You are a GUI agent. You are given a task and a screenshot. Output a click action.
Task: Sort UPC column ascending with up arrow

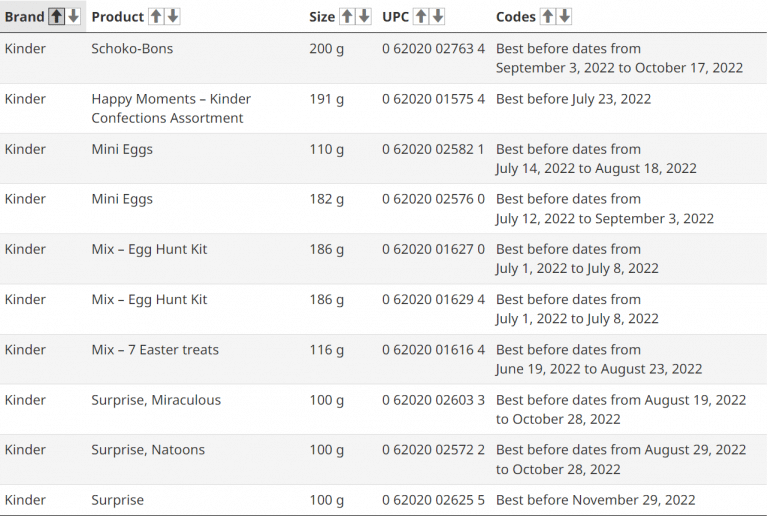point(421,16)
